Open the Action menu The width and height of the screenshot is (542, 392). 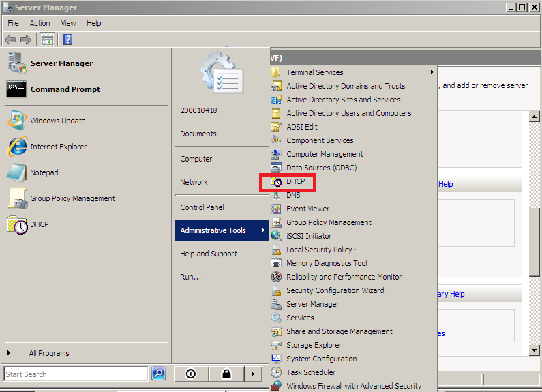coord(40,23)
